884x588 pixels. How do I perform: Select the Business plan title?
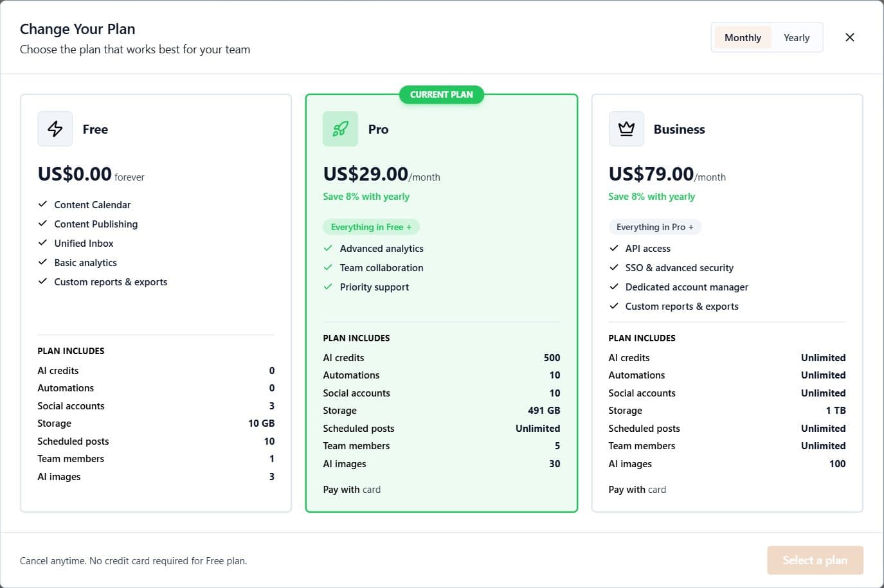[x=679, y=129]
